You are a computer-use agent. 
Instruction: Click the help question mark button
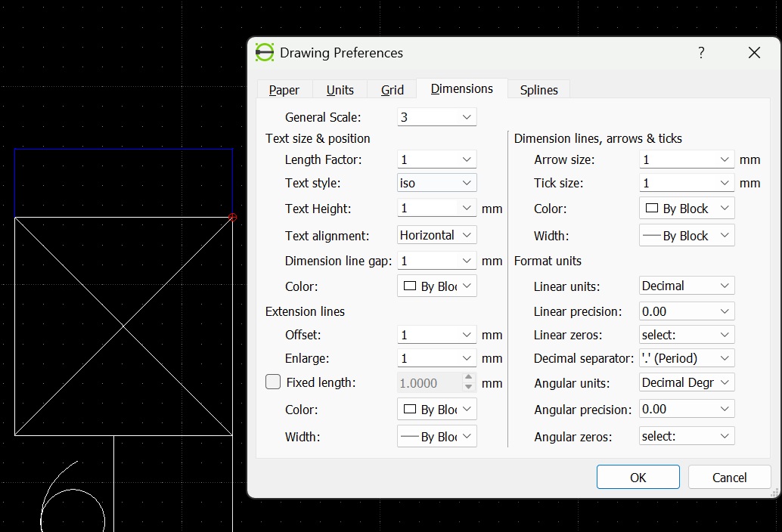tap(701, 53)
